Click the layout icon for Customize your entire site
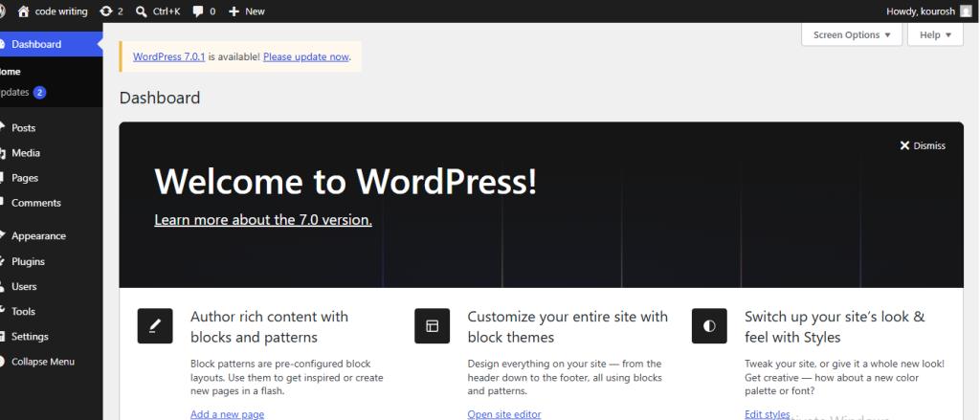This screenshot has height=420, width=980. pyautogui.click(x=432, y=325)
